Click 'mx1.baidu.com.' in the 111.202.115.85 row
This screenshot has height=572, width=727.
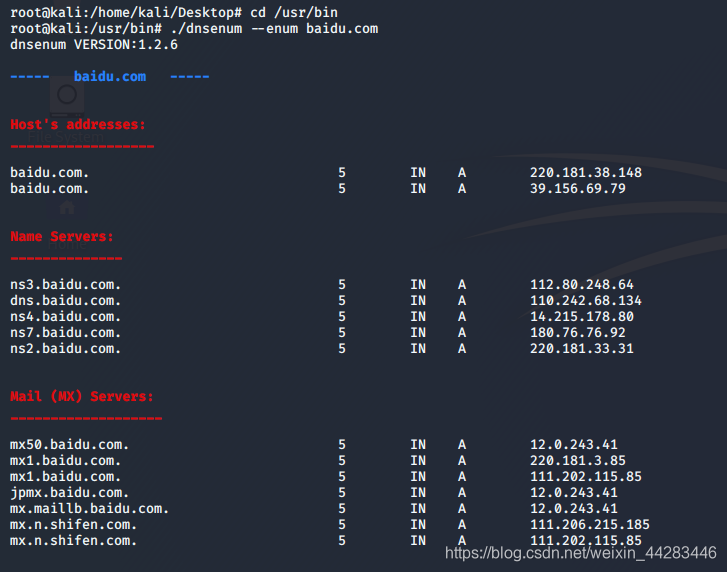pos(65,477)
